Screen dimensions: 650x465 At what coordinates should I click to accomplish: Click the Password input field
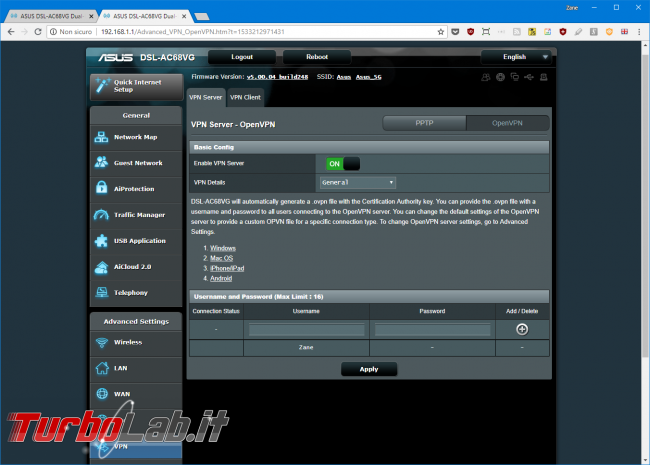point(432,330)
